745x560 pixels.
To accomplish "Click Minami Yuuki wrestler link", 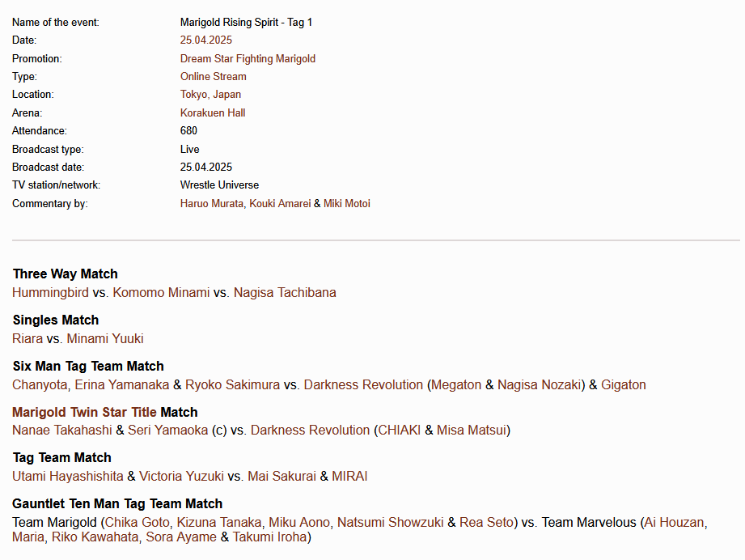I will (x=105, y=339).
